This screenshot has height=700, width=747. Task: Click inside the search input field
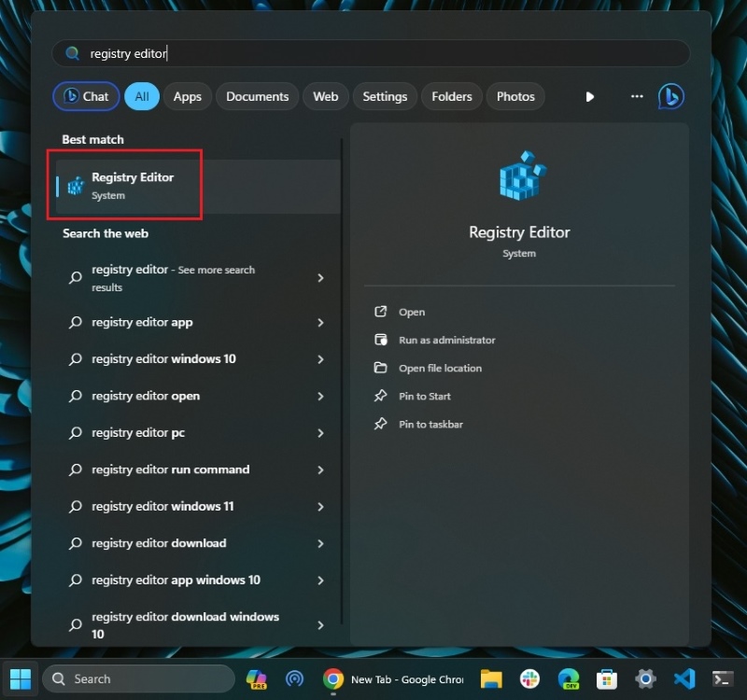click(373, 53)
